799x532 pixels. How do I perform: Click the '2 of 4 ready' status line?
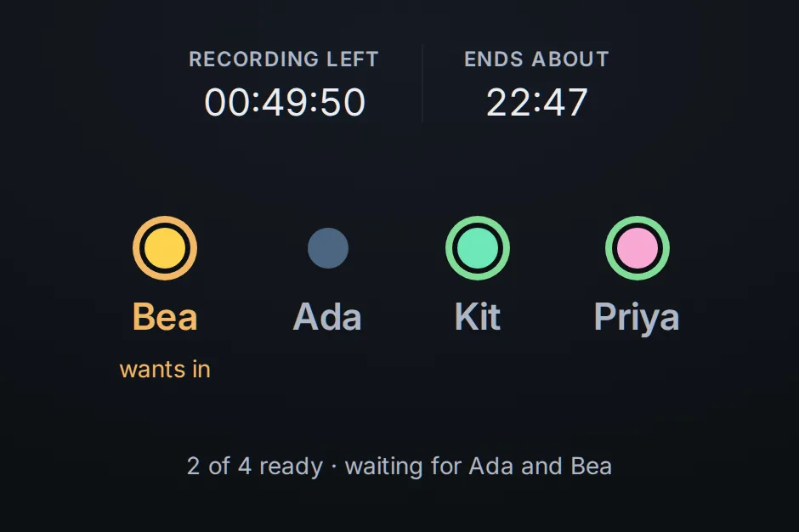[255, 467]
